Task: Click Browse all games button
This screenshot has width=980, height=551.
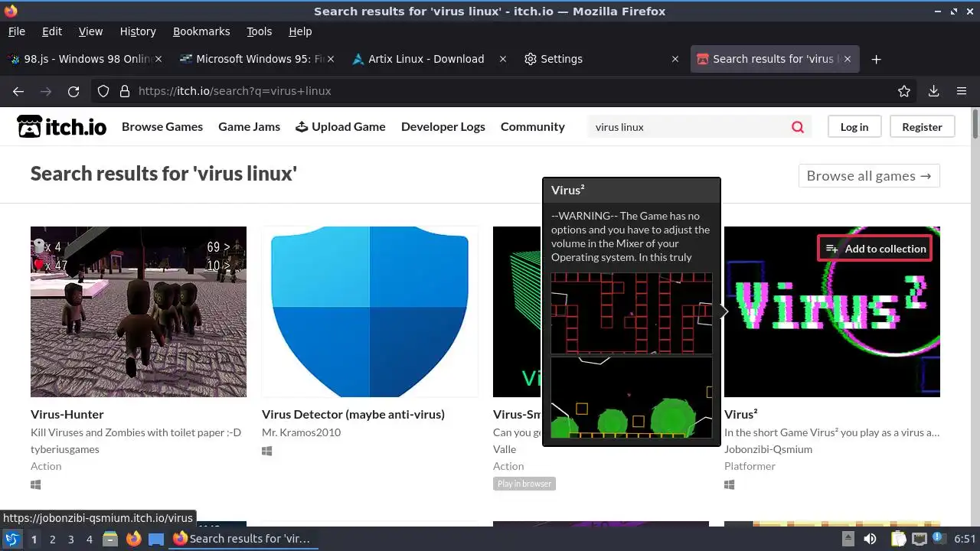Action: coord(869,176)
